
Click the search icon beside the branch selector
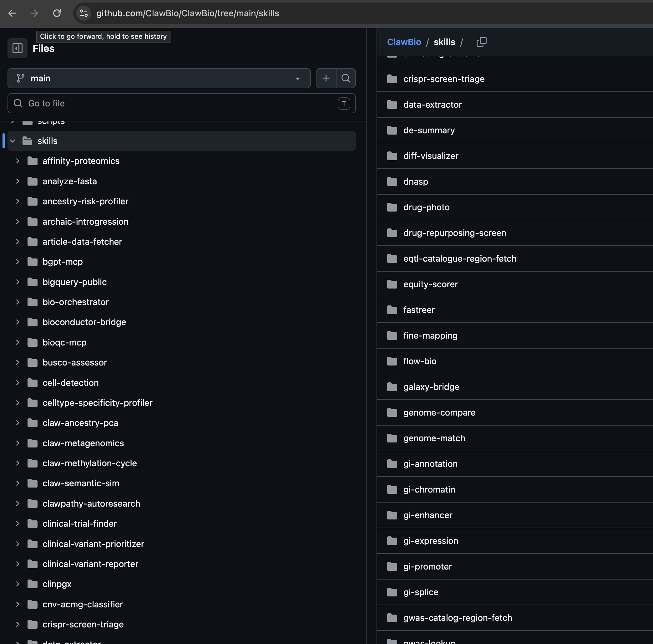pos(346,78)
